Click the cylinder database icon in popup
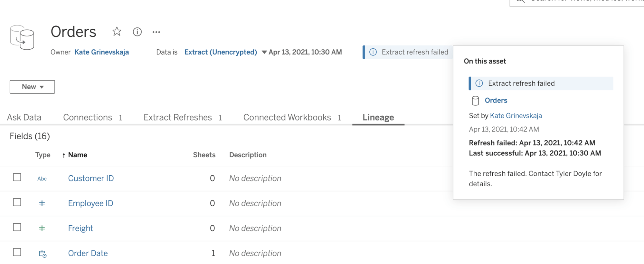The width and height of the screenshot is (644, 264). tap(475, 101)
